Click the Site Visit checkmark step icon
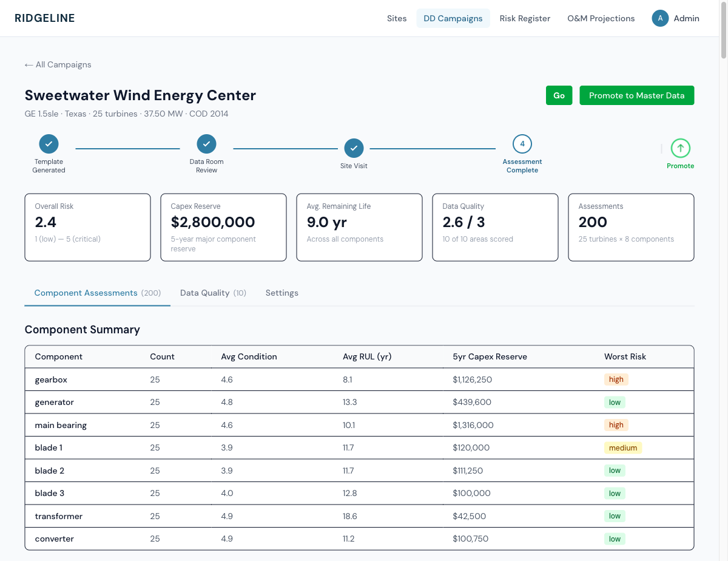728x561 pixels. click(354, 148)
